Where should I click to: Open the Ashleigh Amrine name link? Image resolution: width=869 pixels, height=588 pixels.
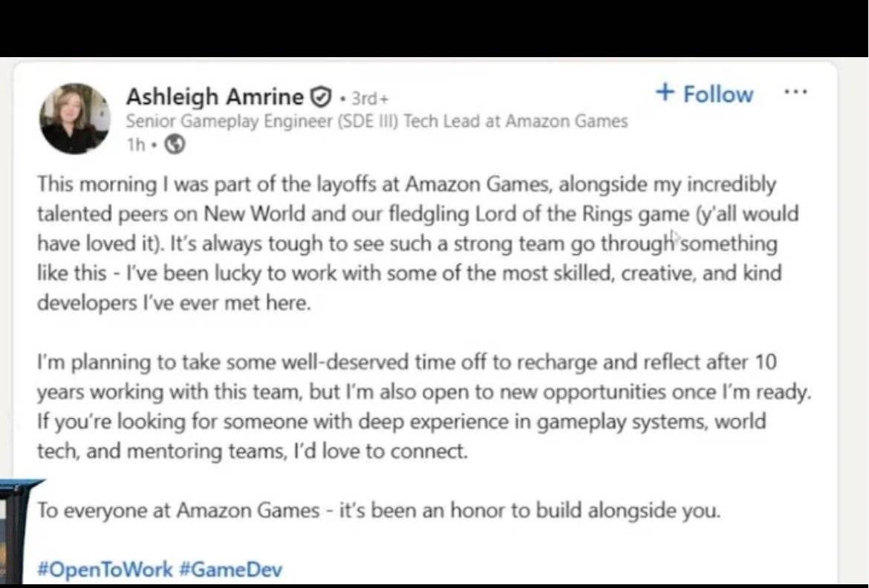point(215,97)
